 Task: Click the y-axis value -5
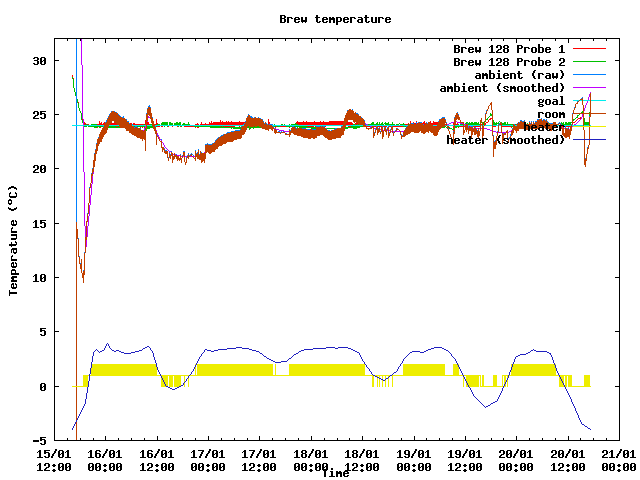[39, 441]
